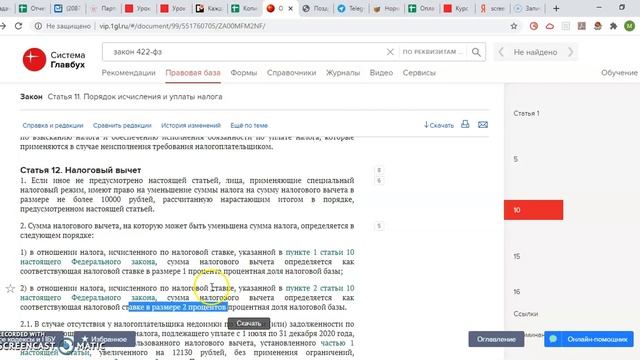The height and width of the screenshot is (360, 640).
Task: Open the Формы tab
Action: tap(244, 73)
